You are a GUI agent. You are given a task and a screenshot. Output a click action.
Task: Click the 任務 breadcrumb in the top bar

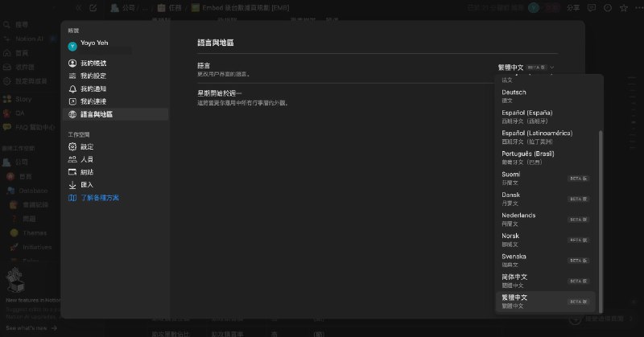pos(169,8)
